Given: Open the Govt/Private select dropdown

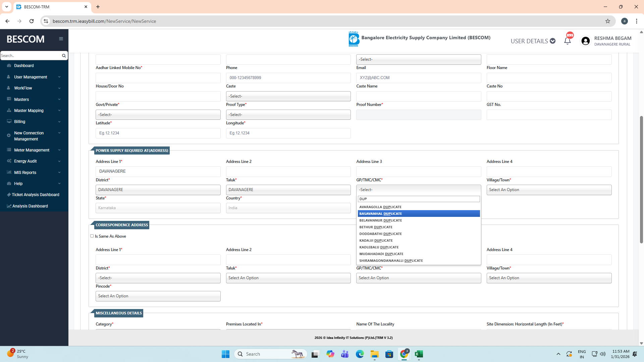Looking at the screenshot, I should [x=158, y=115].
